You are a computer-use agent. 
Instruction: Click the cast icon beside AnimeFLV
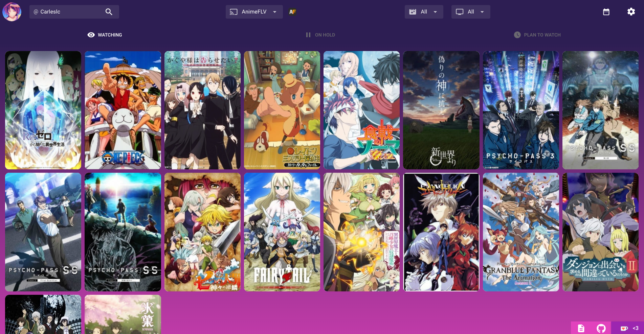pyautogui.click(x=234, y=12)
